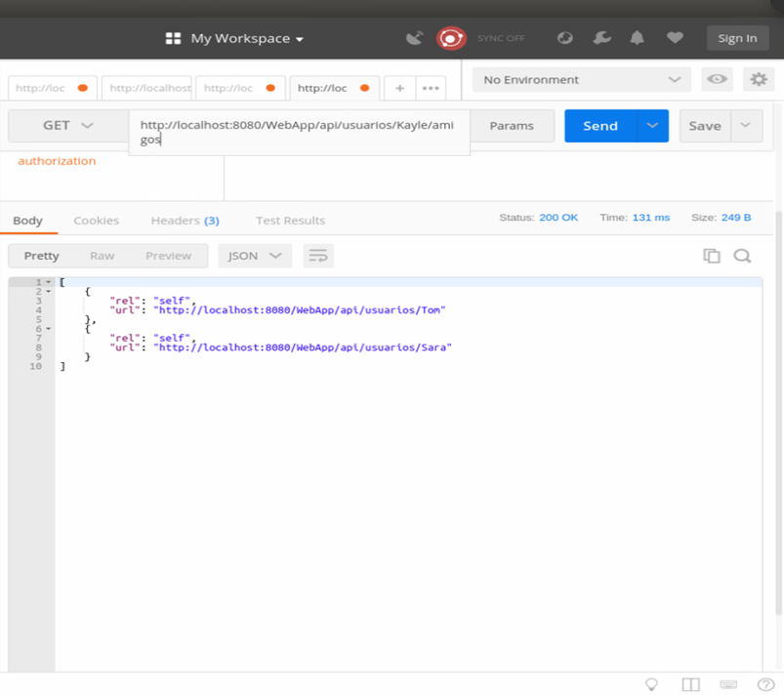Click the heart icon
The width and height of the screenshot is (784, 695).
pos(675,37)
